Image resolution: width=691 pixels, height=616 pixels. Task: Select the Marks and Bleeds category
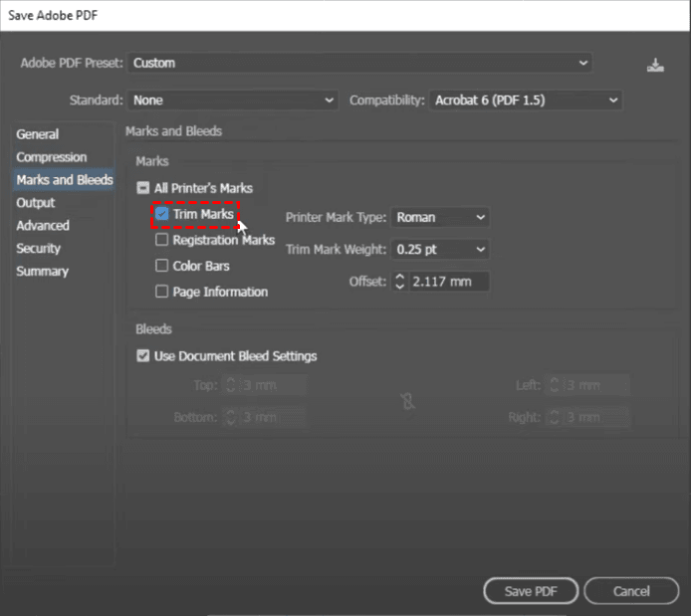[x=65, y=180]
